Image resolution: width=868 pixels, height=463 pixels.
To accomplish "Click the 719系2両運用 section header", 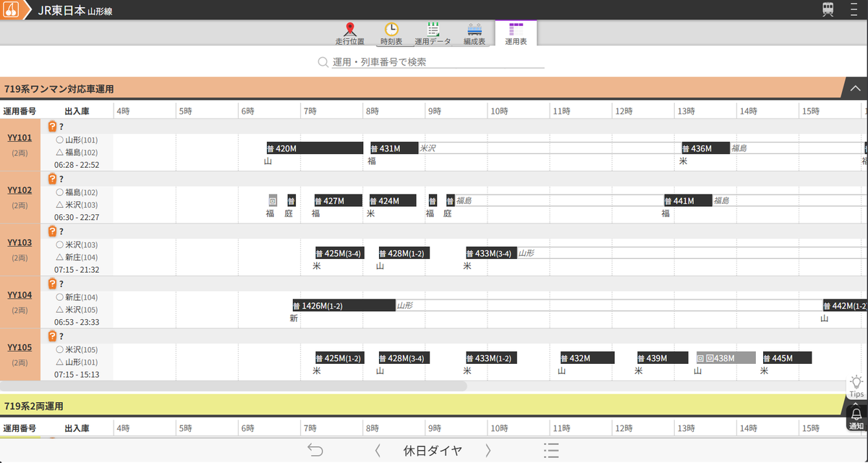I will click(x=422, y=406).
